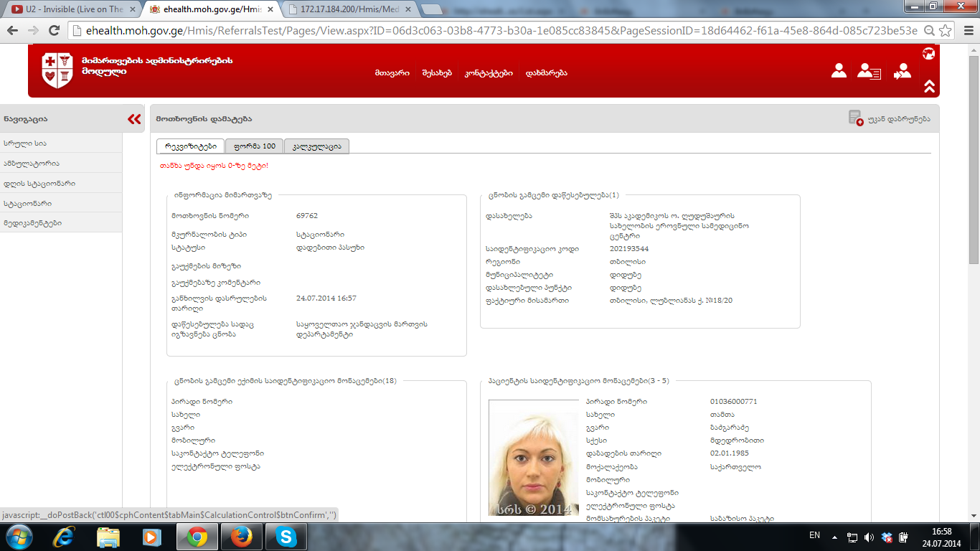Screen dimensions: 980x551
Task: Click the user logout arrow icon
Action: tap(902, 71)
